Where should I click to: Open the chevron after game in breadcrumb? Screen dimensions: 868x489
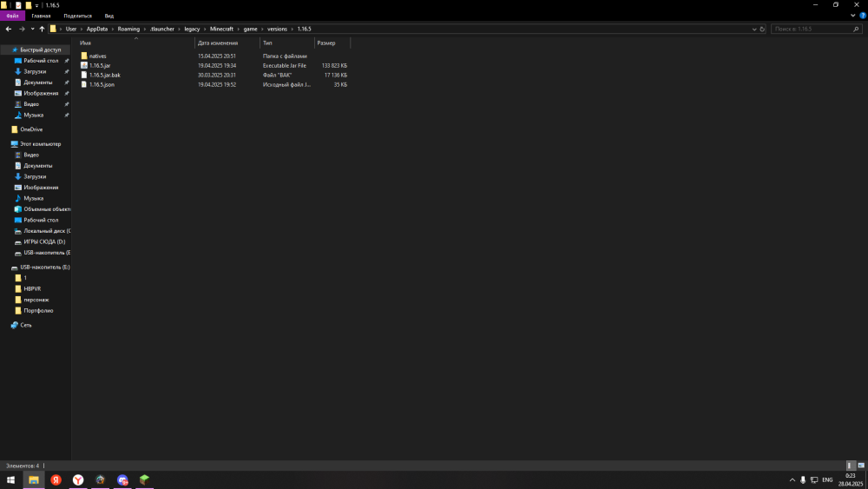(x=262, y=29)
